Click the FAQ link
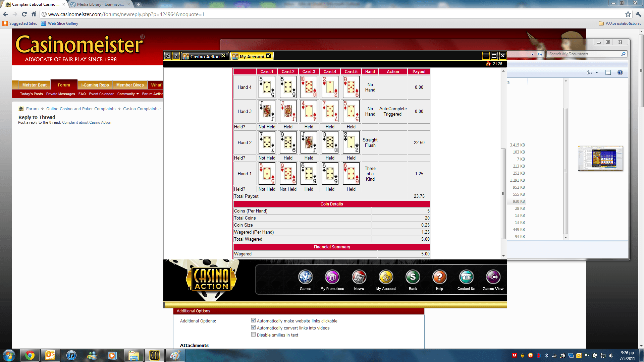This screenshot has width=644, height=362. [82, 94]
